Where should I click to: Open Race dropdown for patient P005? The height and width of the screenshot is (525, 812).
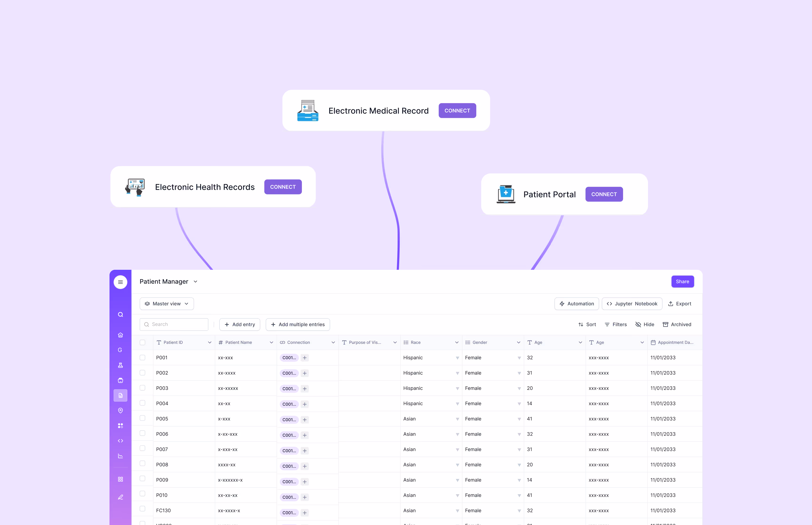point(457,419)
